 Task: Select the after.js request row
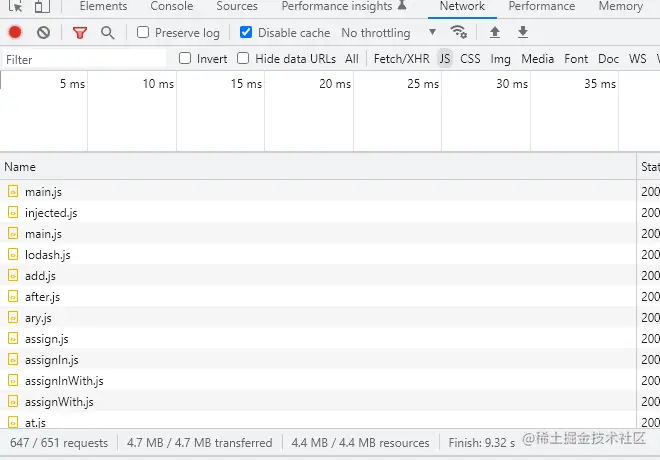coord(318,296)
